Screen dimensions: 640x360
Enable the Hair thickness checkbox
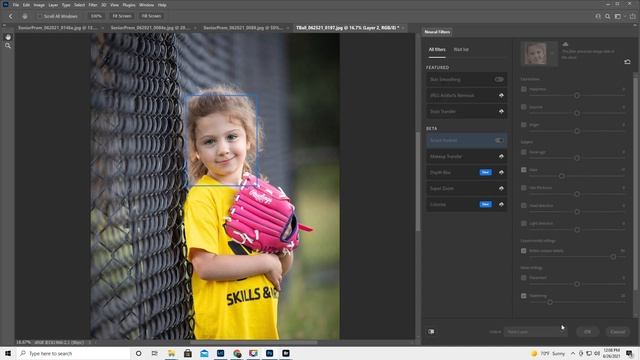[x=524, y=188]
